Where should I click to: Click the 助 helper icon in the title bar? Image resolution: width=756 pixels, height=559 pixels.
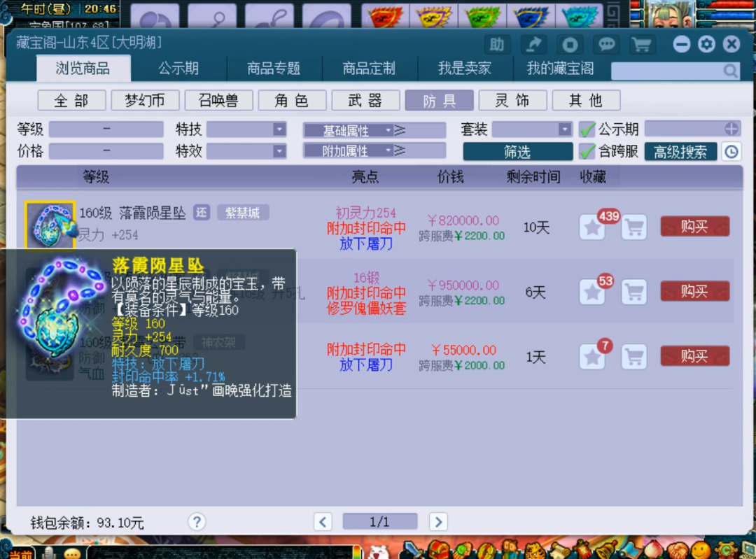tap(496, 45)
